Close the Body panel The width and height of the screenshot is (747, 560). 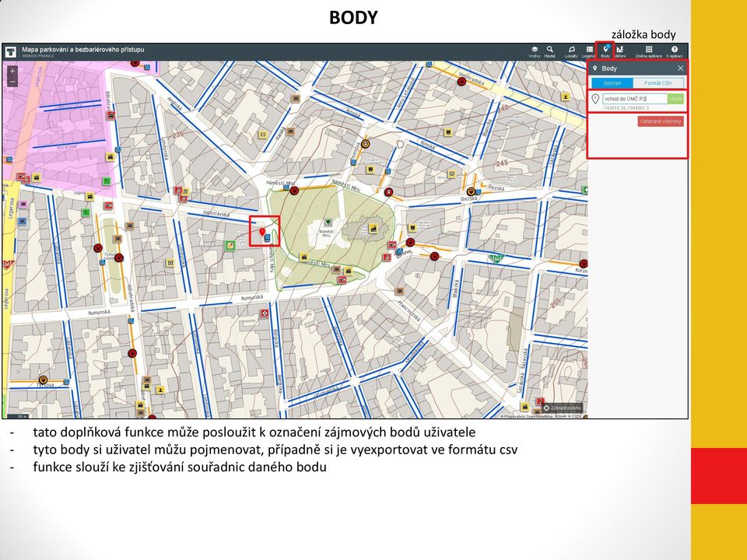point(680,68)
